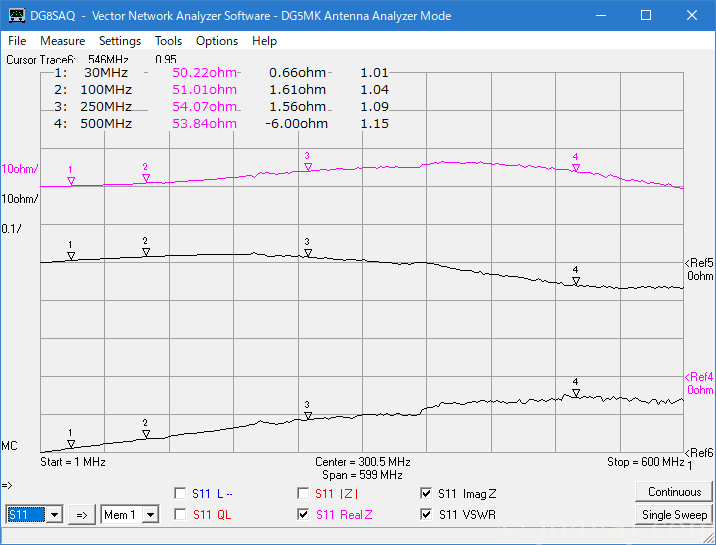Click the 53.84ohm RealZ value
Viewport: 716px width, 545px height.
(205, 123)
